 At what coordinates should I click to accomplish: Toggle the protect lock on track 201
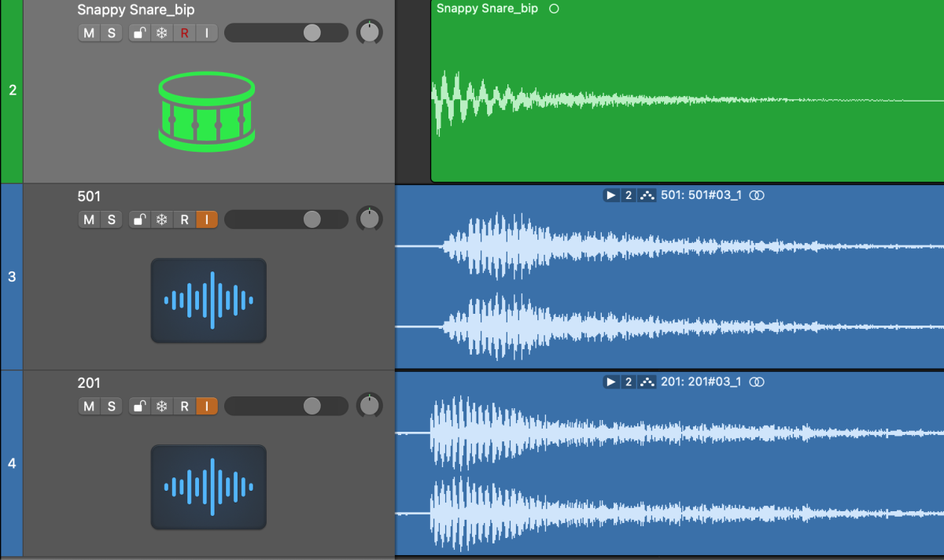139,406
